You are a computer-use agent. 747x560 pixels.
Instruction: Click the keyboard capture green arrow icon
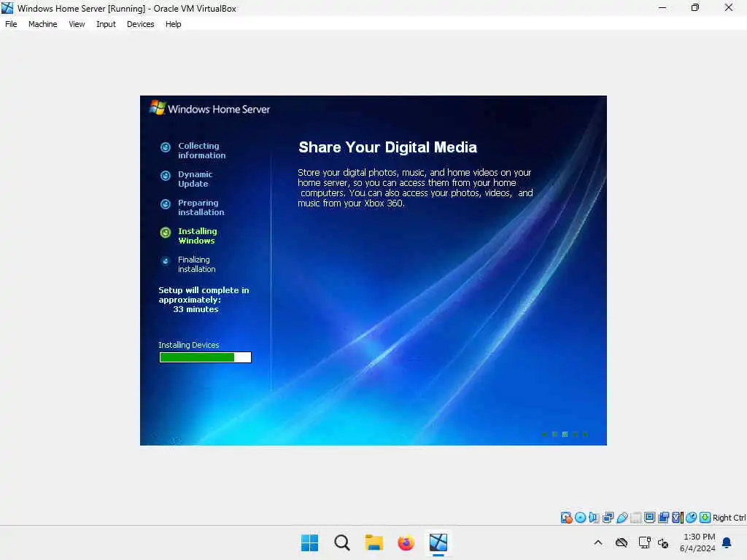(705, 517)
